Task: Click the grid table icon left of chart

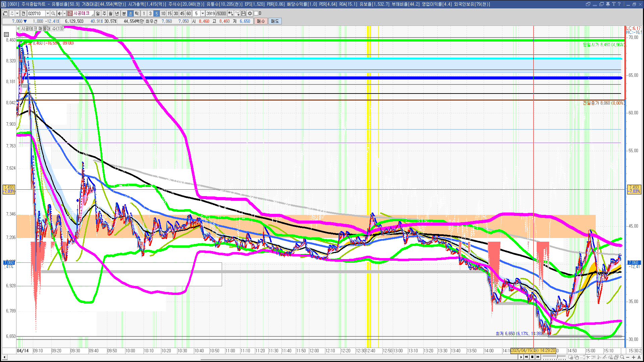Action: [6, 34]
